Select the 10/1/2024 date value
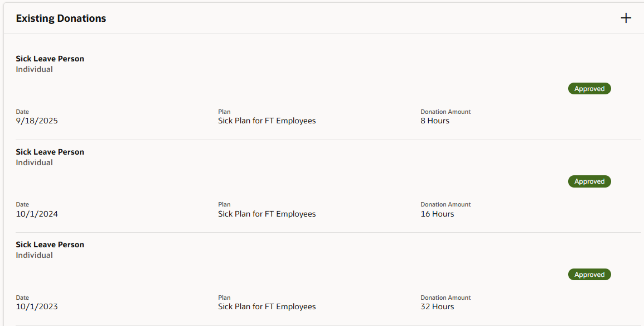This screenshot has height=326, width=644. pos(37,214)
